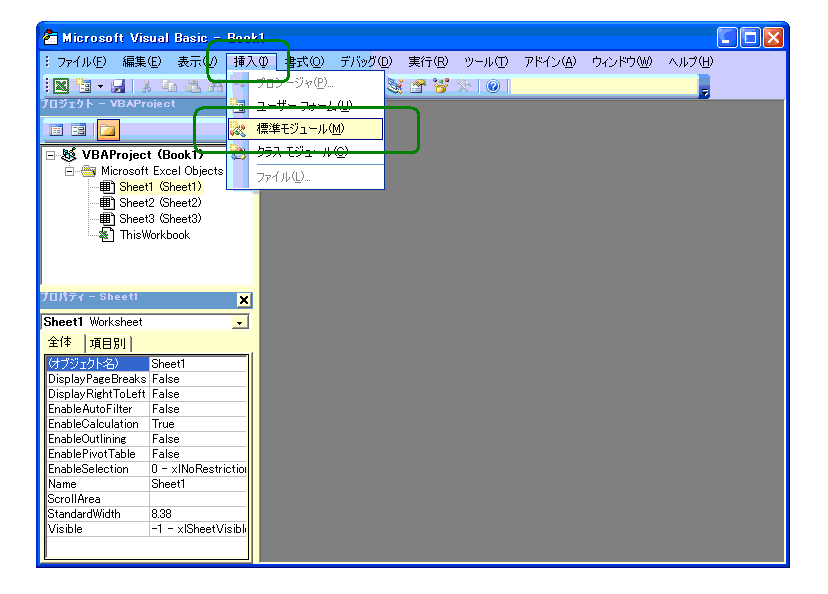
Task: Click the 標準モジュール icon in Insert menu
Action: (x=238, y=129)
